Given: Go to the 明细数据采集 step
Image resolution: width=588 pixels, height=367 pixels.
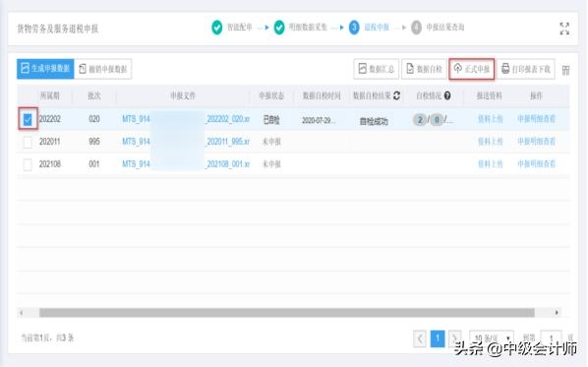Looking at the screenshot, I should pos(308,28).
